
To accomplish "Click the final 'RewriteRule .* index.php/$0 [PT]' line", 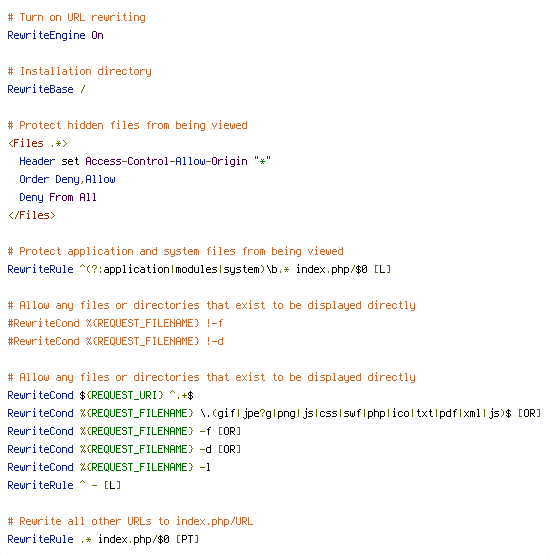I will coord(103,539).
